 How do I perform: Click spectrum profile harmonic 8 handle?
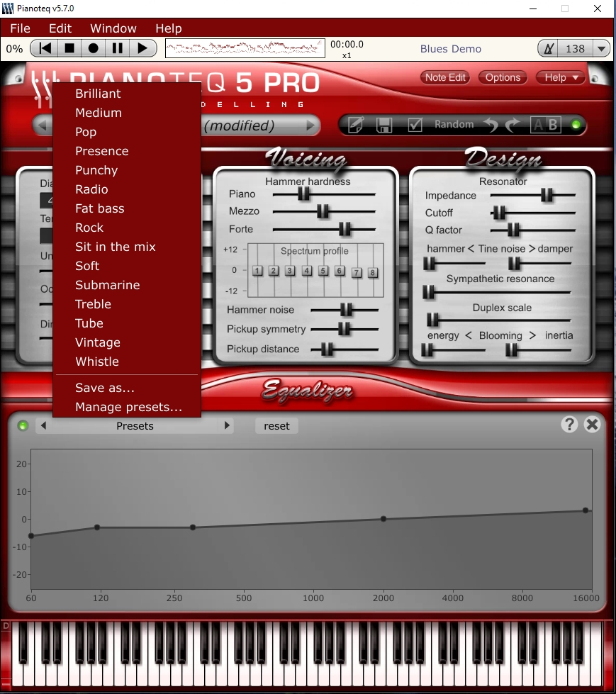373,273
